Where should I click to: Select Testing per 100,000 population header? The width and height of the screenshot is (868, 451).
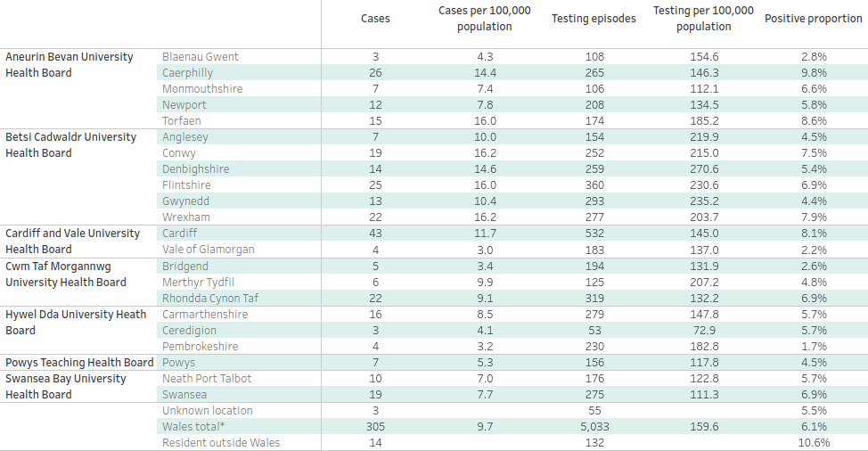click(703, 19)
